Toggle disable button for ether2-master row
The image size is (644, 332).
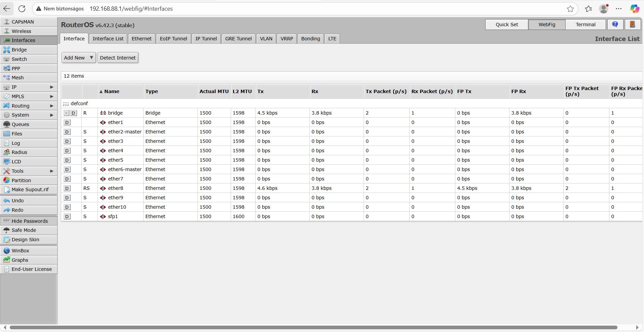tap(67, 132)
